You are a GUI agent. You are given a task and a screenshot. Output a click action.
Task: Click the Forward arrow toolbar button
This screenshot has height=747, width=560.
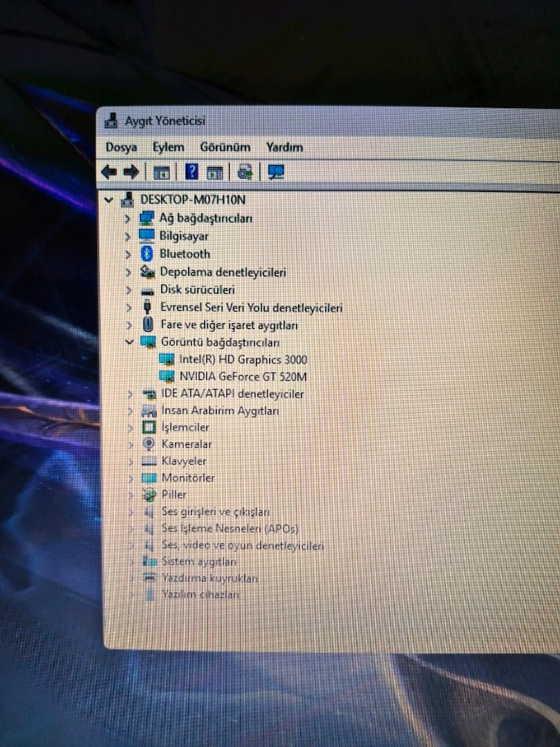tap(131, 172)
